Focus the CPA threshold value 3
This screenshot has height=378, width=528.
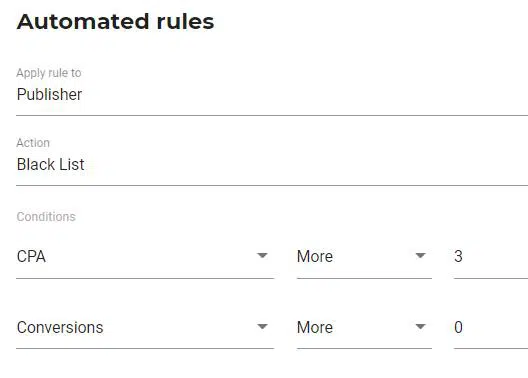[491, 256]
